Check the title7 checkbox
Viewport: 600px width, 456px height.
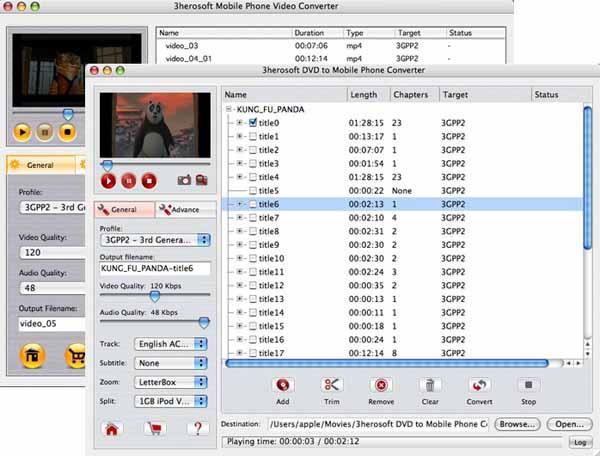pos(253,218)
